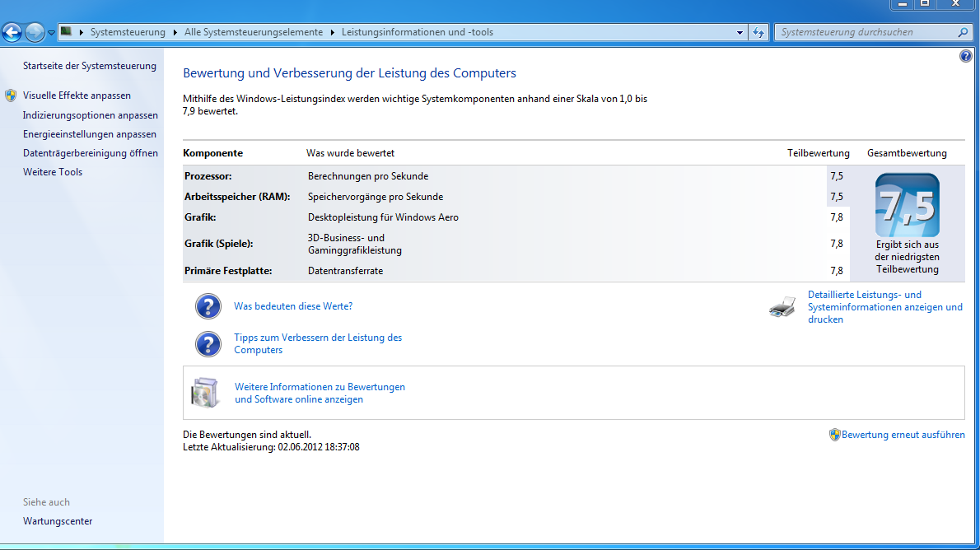Viewport: 980px width, 550px height.
Task: Expand arrow after Alle Systemsteuerungselemente
Action: (x=333, y=32)
